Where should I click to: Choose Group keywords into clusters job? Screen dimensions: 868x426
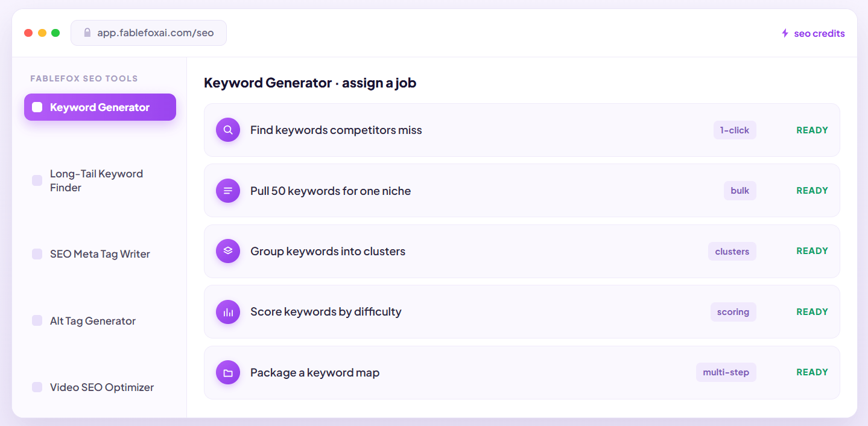point(522,251)
